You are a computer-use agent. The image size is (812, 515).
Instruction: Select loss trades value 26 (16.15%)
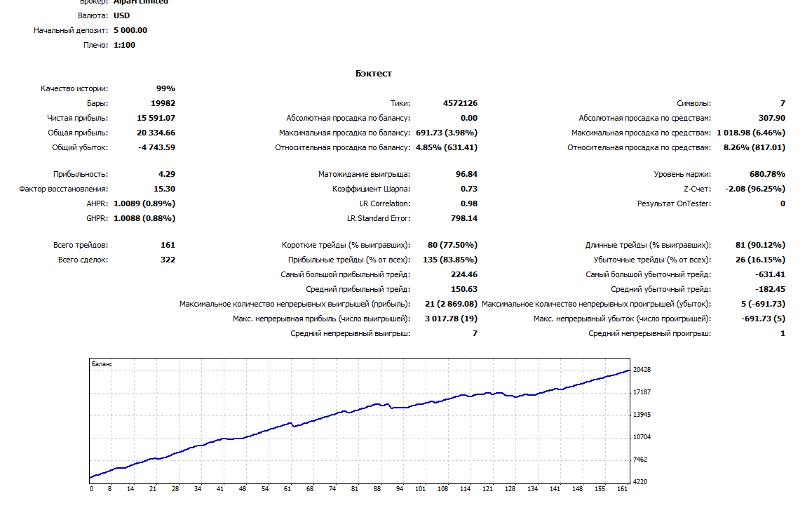click(760, 260)
